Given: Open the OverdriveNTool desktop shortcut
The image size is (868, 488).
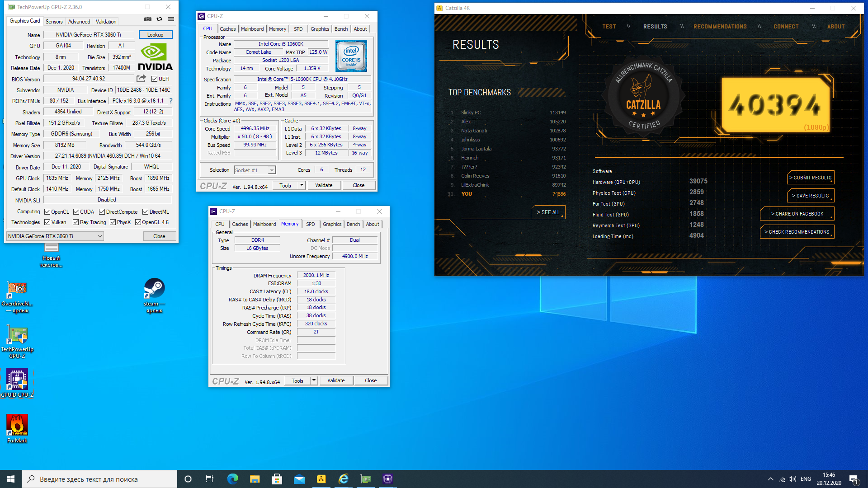Looking at the screenshot, I should (x=17, y=297).
